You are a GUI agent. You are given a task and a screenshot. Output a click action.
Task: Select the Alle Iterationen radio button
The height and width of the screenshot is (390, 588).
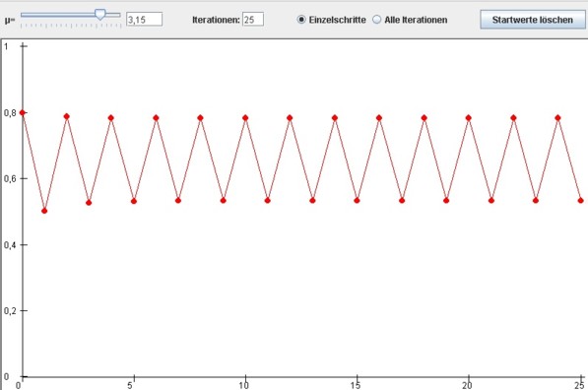click(376, 19)
